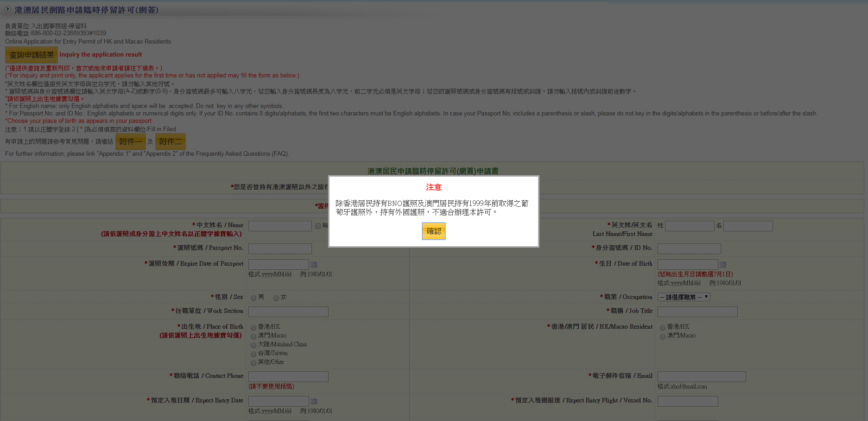Click 查詢申請結果 inquiry button
Screen dimensions: 868x421
click(32, 55)
